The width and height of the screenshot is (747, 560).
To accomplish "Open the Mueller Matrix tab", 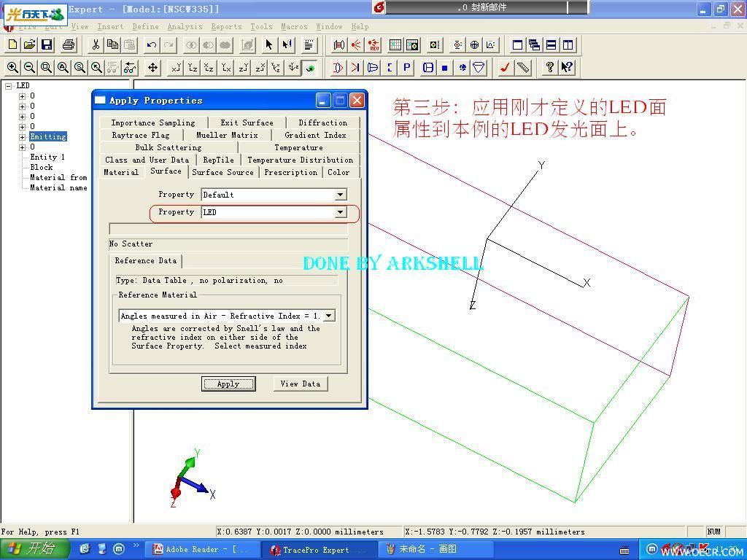I will (x=227, y=135).
